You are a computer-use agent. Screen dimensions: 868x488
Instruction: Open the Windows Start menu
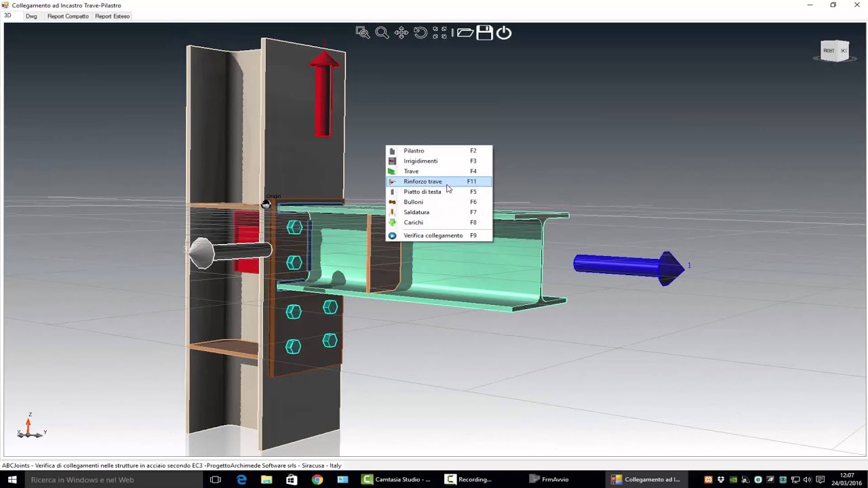coord(12,479)
